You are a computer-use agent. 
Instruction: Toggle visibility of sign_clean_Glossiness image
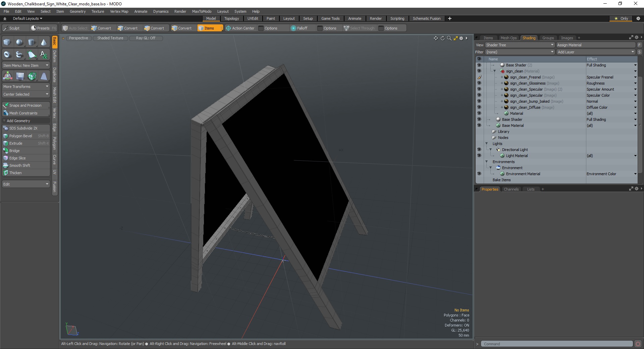[x=479, y=83]
